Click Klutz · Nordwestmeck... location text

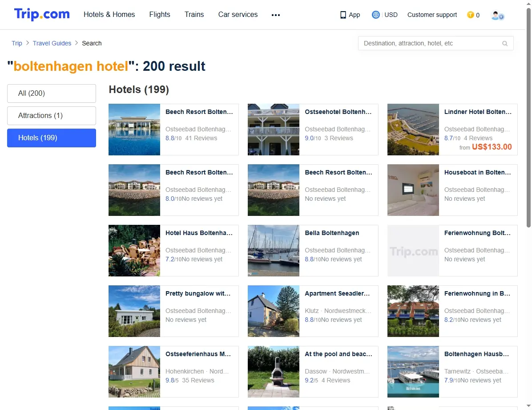pyautogui.click(x=338, y=311)
